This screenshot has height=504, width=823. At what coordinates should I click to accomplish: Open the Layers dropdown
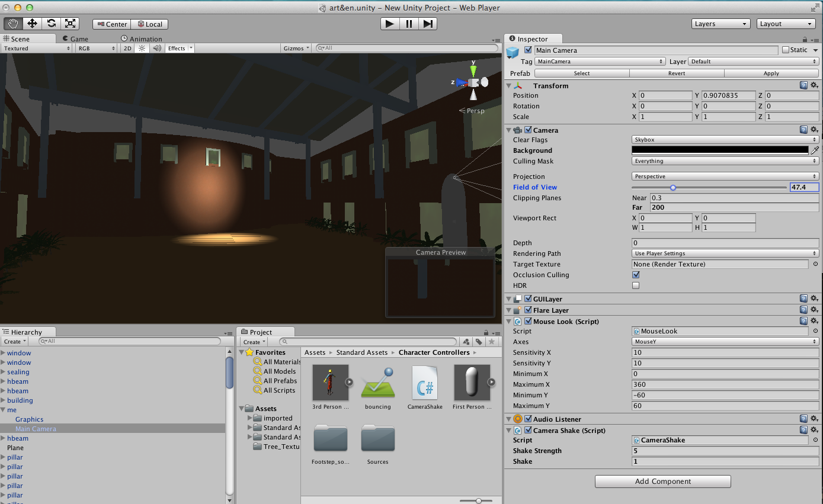click(720, 24)
